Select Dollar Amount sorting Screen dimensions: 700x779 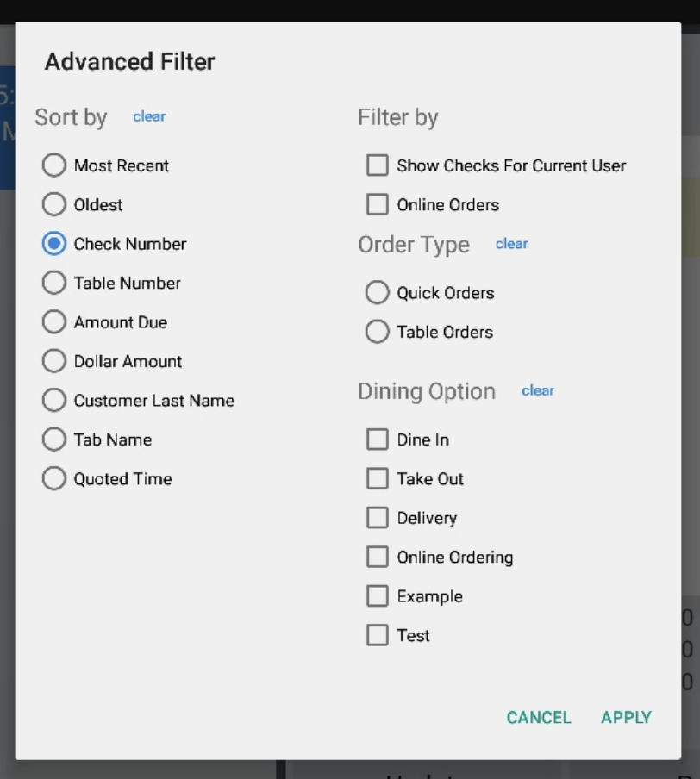pyautogui.click(x=54, y=361)
